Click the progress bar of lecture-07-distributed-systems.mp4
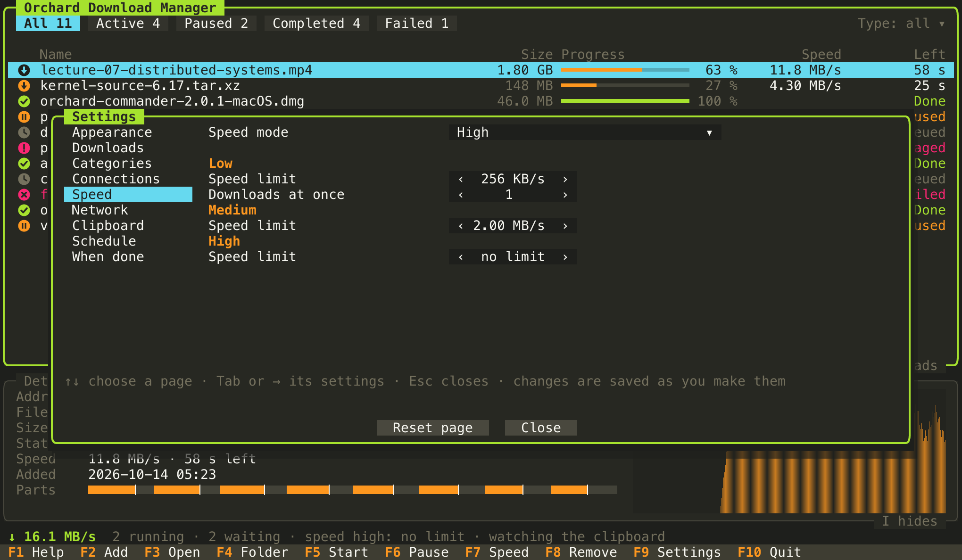This screenshot has height=560, width=962. pyautogui.click(x=625, y=70)
